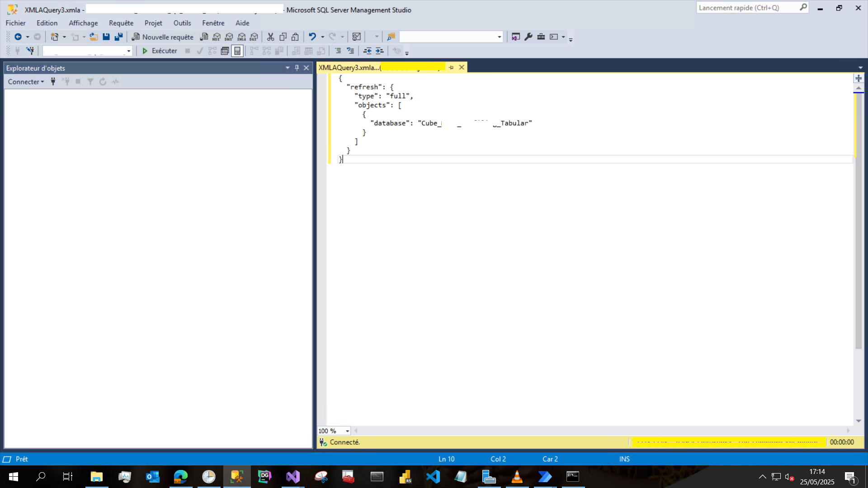Click the change connection icon
868x488 pixels.
30,51
